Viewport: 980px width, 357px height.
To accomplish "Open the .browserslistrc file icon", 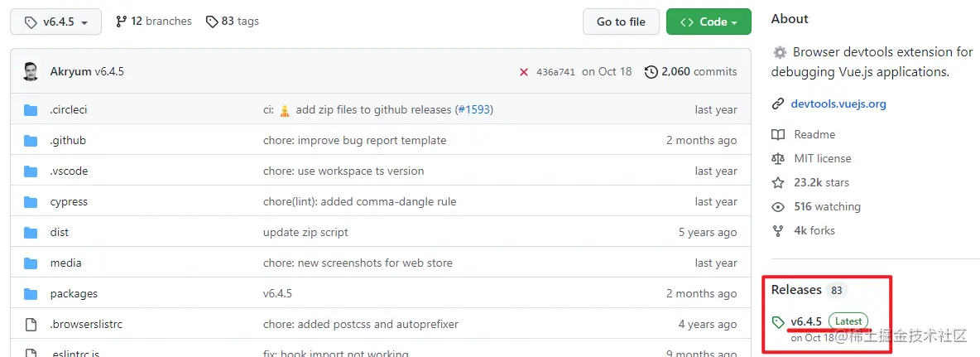I will [31, 325].
